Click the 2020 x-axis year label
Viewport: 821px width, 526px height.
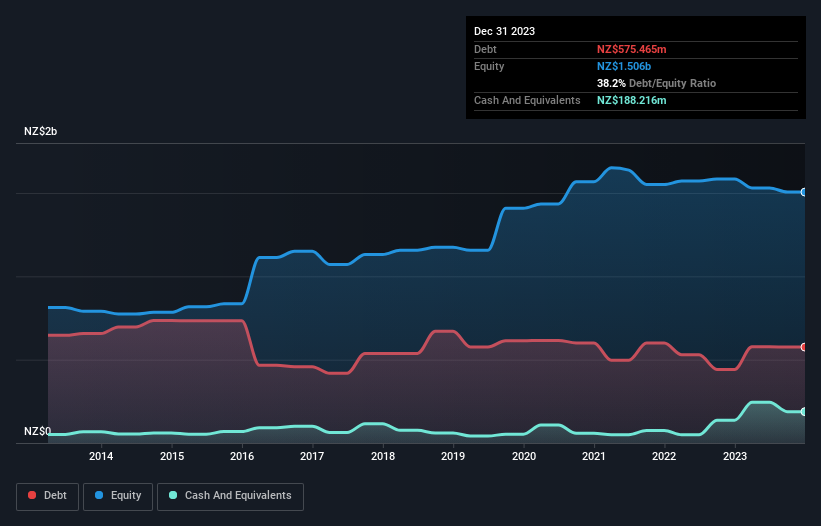[523, 457]
